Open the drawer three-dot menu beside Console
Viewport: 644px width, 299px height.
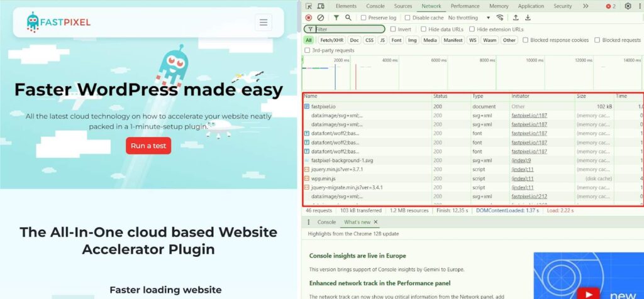(308, 222)
